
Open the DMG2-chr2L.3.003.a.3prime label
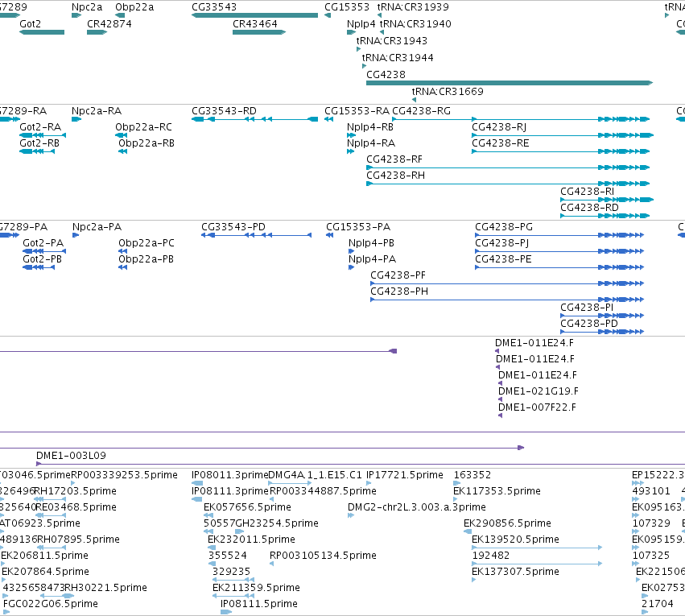point(417,507)
